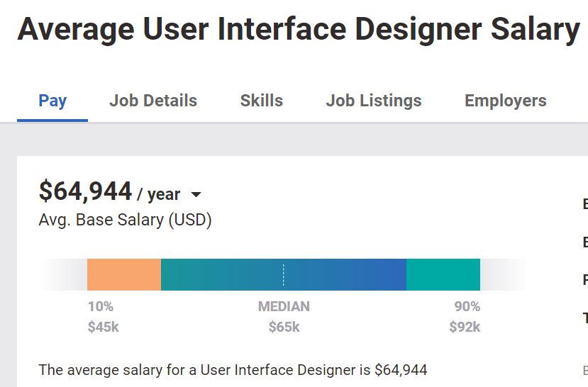Click the Pay tab
The height and width of the screenshot is (387, 588).
tap(52, 101)
